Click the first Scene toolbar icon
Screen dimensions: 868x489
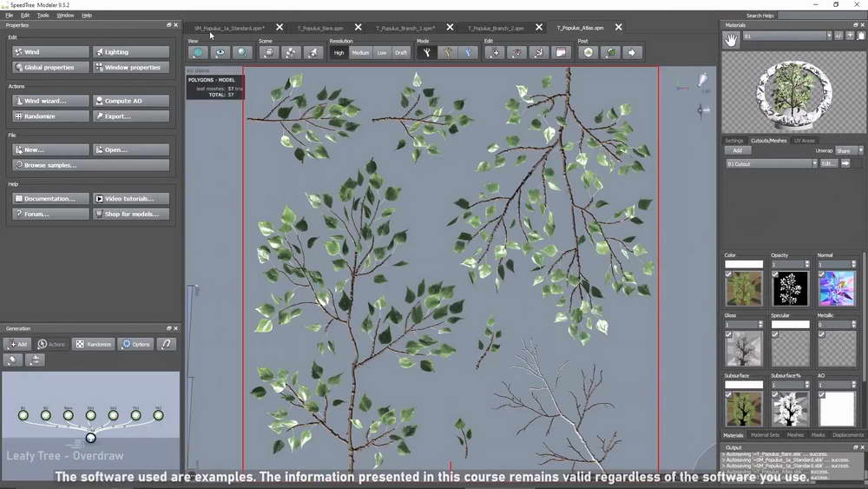pos(268,53)
